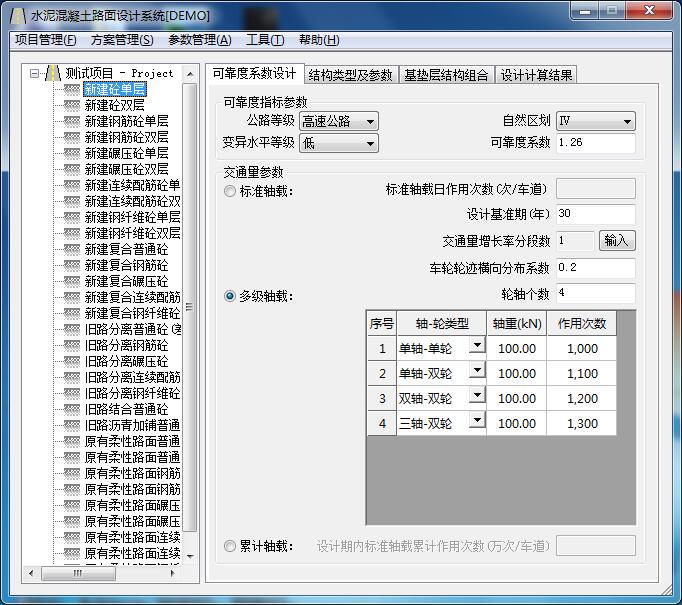Click the 轴-轮类型 column header
Image resolution: width=682 pixels, height=605 pixels.
pos(441,323)
